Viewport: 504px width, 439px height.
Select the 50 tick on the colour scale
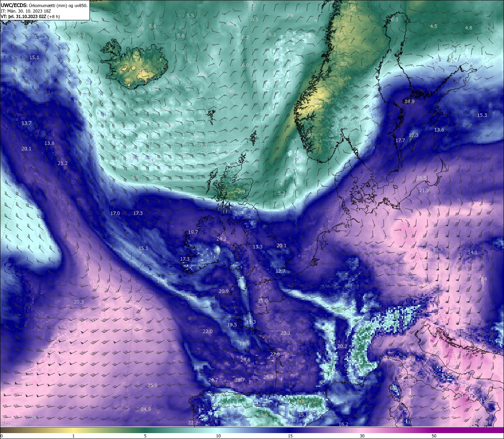(434, 436)
